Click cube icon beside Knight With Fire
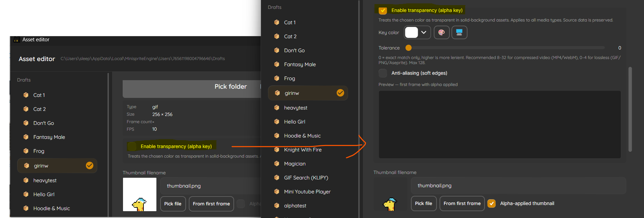Image resolution: width=644 pixels, height=218 pixels. pos(277,149)
